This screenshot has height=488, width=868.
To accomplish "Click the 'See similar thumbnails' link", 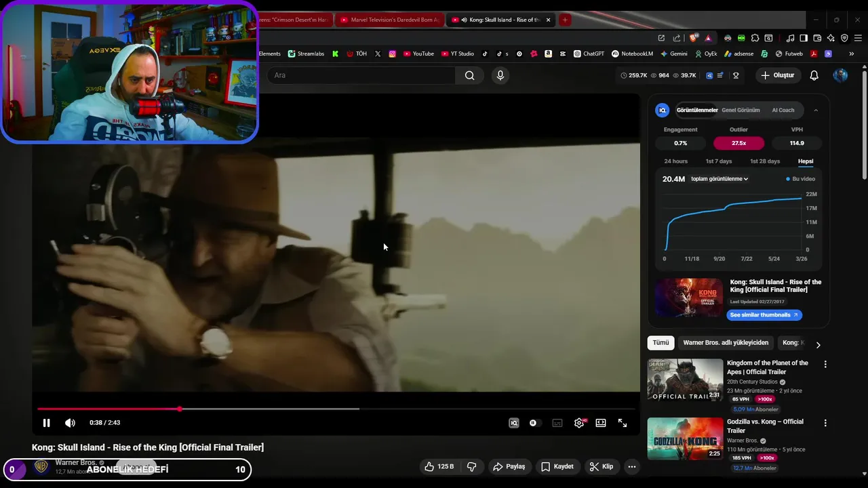I will 764,314.
